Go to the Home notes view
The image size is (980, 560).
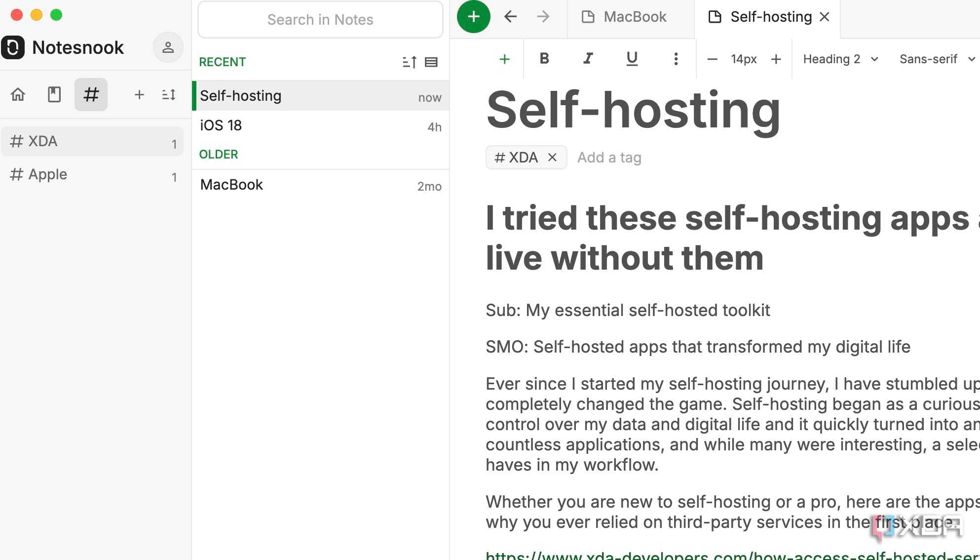click(x=18, y=94)
